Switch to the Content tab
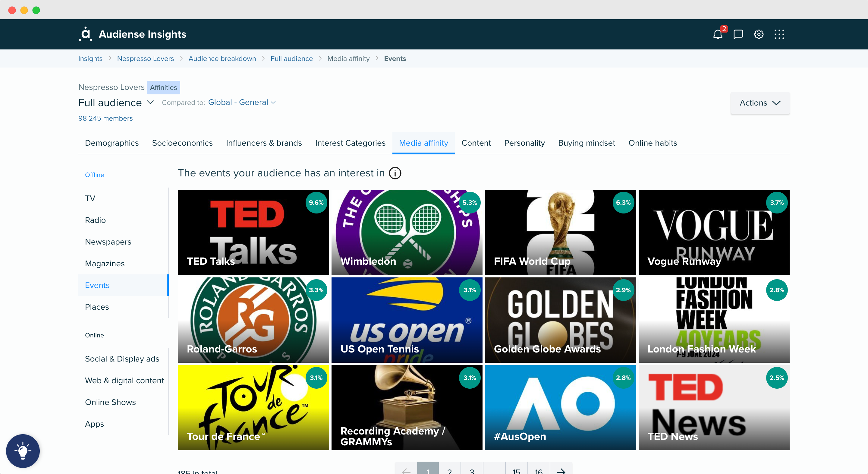 [476, 143]
